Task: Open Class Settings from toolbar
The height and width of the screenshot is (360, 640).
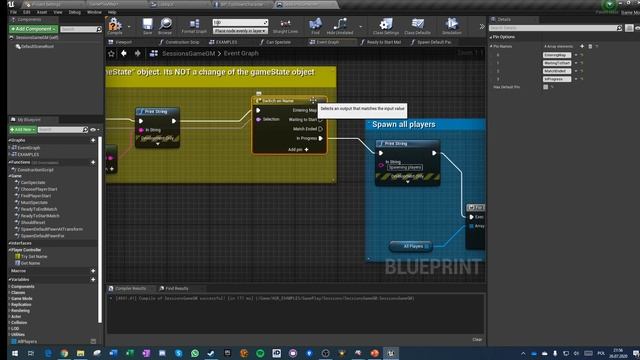Action: click(385, 26)
